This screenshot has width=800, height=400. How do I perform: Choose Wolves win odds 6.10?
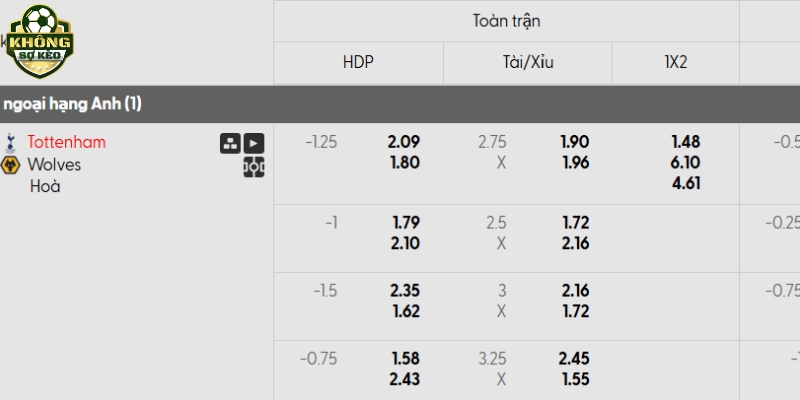coord(685,163)
